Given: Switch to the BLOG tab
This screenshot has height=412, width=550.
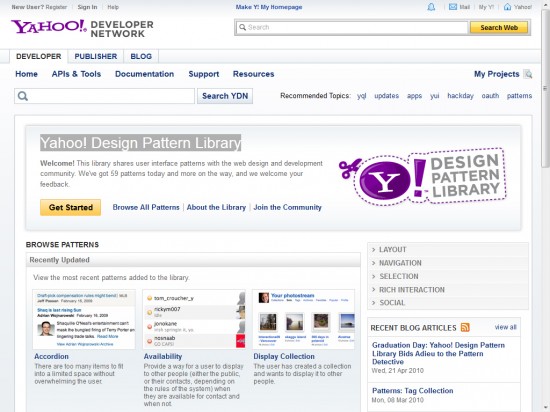Looking at the screenshot, I should (141, 56).
